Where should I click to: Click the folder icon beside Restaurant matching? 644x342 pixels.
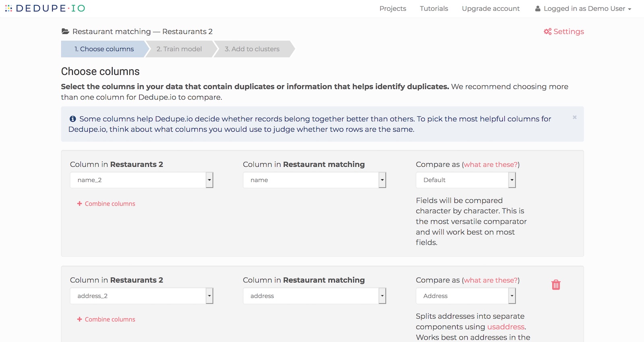(x=65, y=31)
